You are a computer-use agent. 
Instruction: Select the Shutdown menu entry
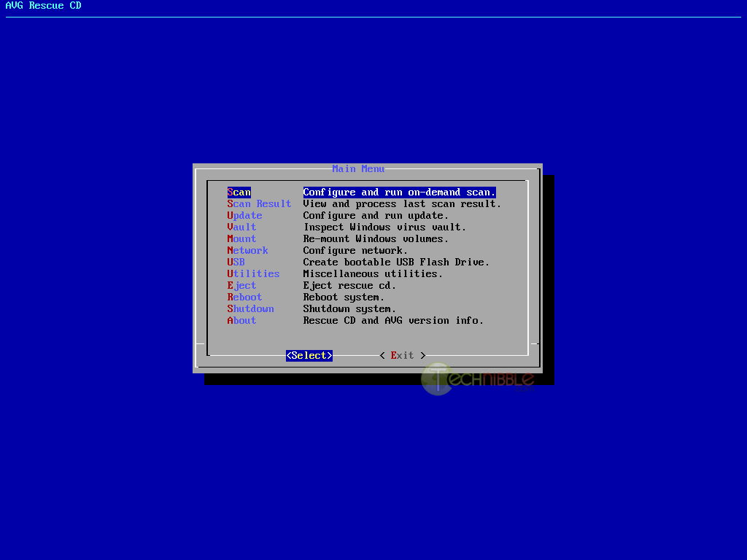(250, 309)
